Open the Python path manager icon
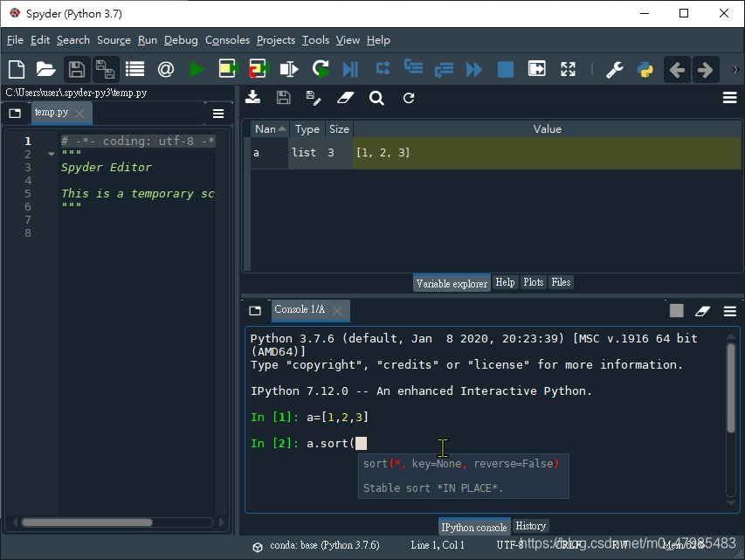This screenshot has height=560, width=745. tap(645, 69)
